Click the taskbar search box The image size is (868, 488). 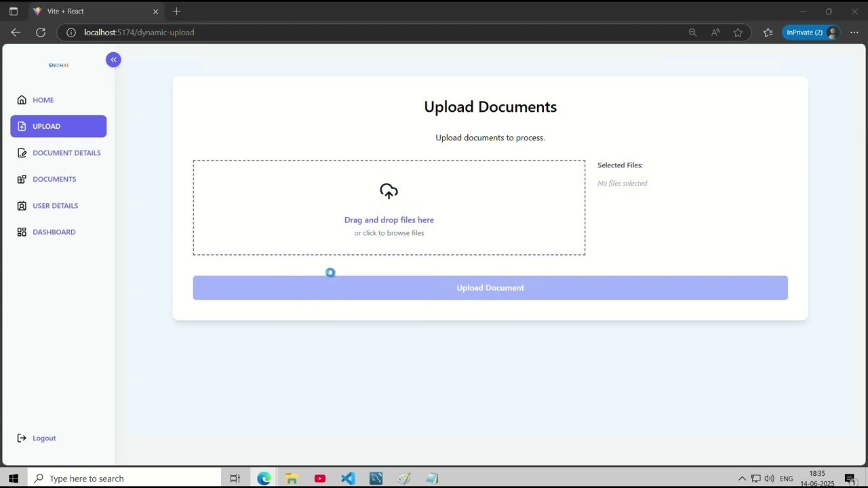(x=124, y=479)
